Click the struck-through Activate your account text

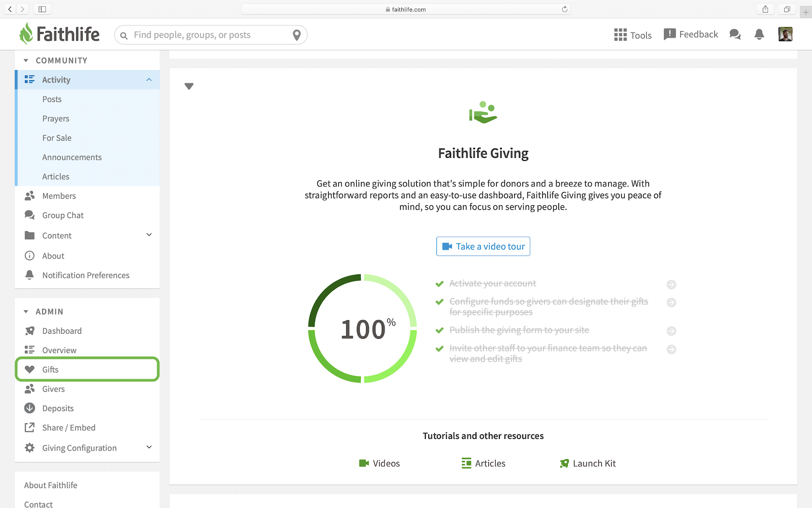point(492,283)
